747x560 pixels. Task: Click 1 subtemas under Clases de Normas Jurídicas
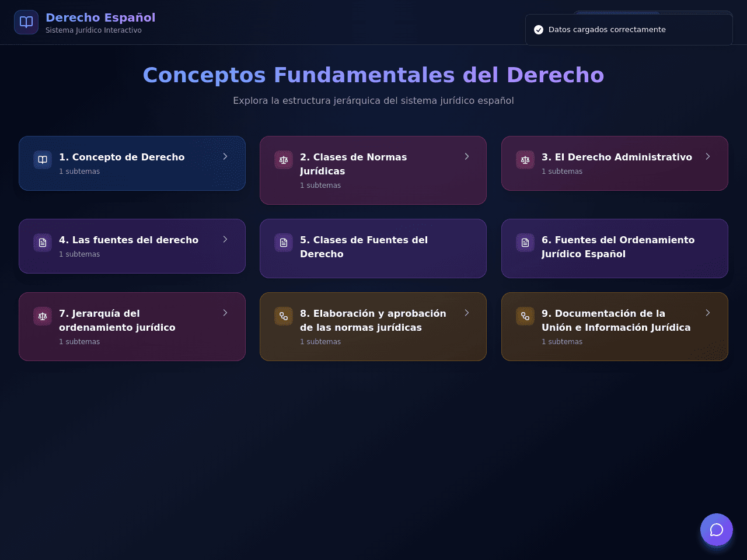(x=320, y=185)
